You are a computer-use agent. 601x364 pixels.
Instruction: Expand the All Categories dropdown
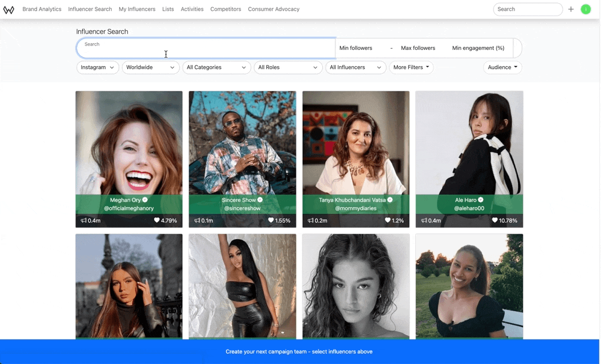pyautogui.click(x=216, y=67)
